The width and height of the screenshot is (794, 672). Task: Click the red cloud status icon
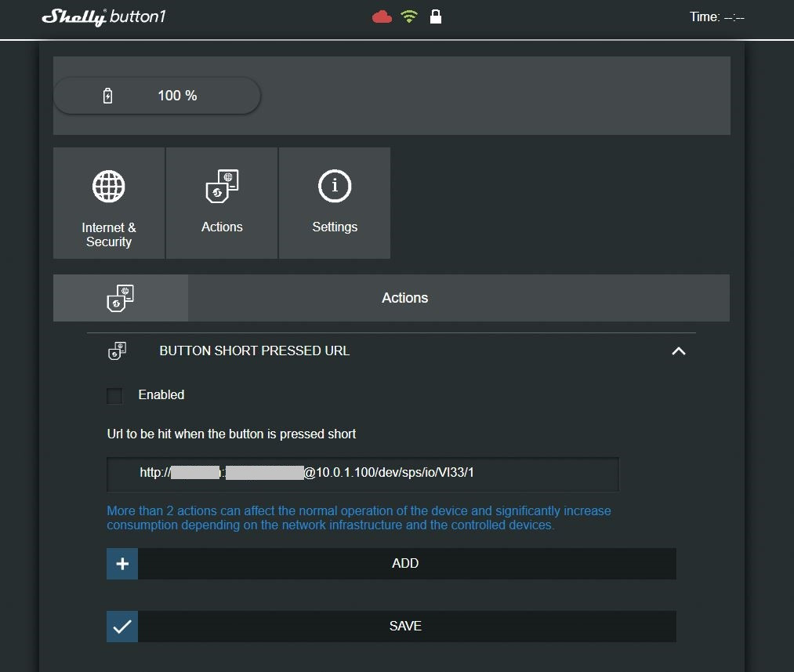(x=382, y=16)
